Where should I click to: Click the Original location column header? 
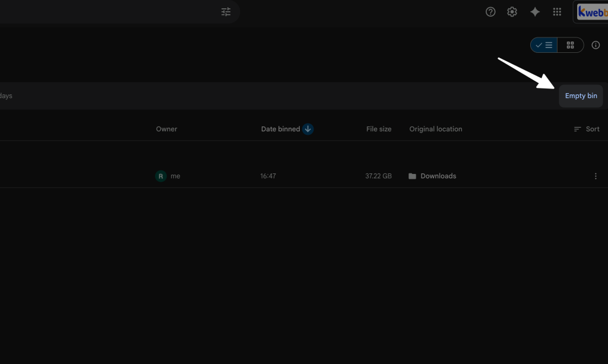(x=435, y=129)
